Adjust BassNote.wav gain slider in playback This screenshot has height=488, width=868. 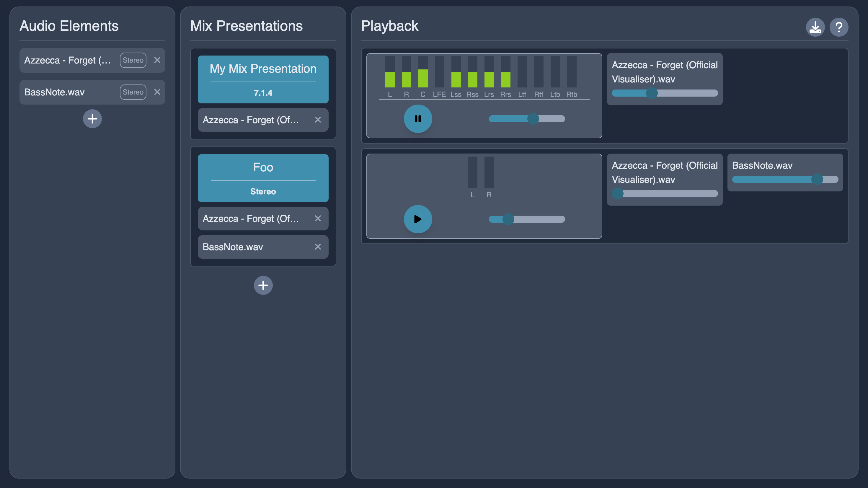click(817, 179)
